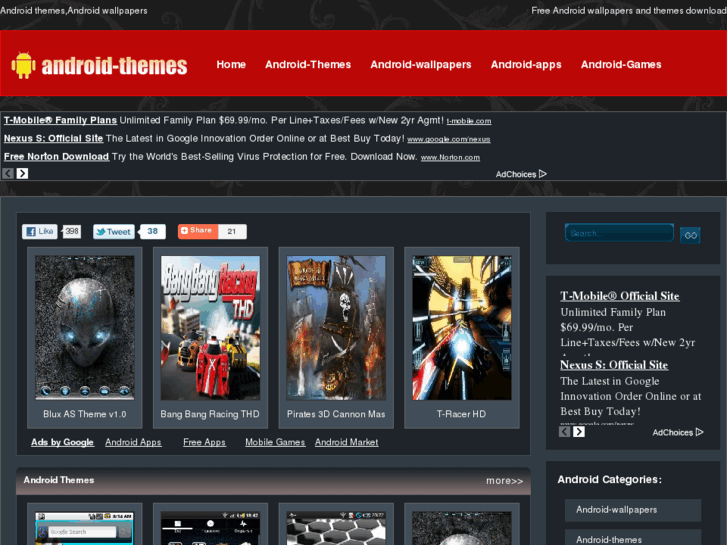
Task: Visit the t-mobile.com URL link
Action: pos(469,121)
